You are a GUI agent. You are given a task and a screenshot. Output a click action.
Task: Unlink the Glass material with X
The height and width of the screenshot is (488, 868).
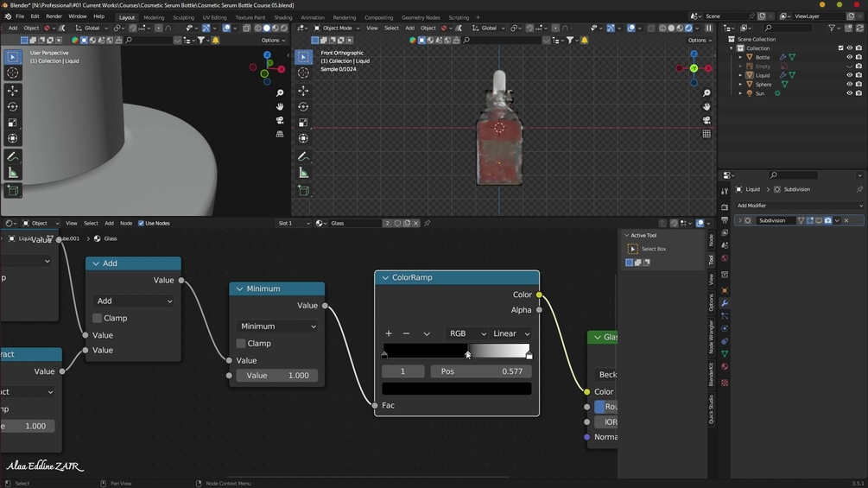(415, 223)
